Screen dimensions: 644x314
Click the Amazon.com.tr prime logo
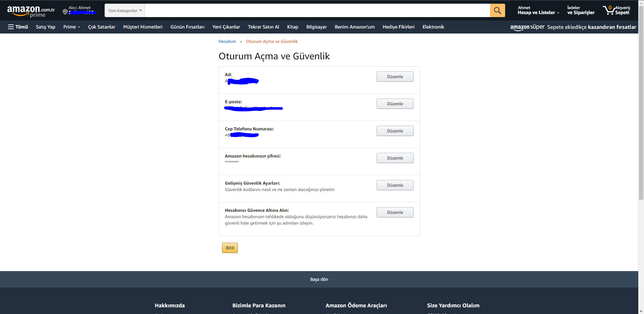tap(31, 11)
